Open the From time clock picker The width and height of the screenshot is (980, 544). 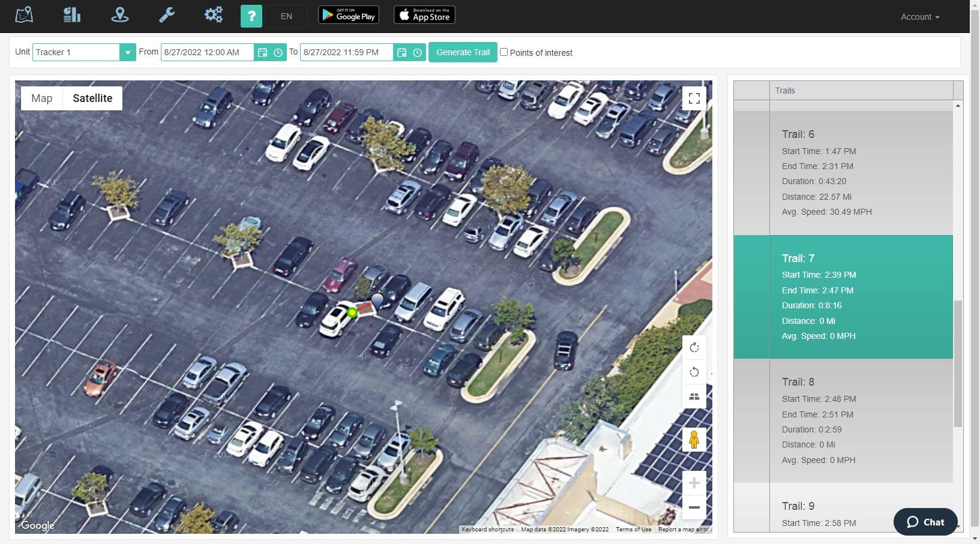(278, 53)
